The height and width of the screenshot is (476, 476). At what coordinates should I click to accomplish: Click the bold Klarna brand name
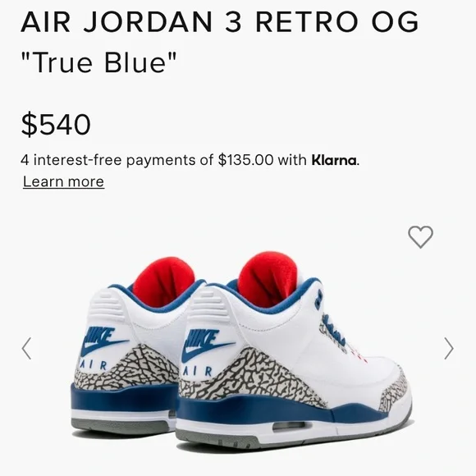click(334, 160)
